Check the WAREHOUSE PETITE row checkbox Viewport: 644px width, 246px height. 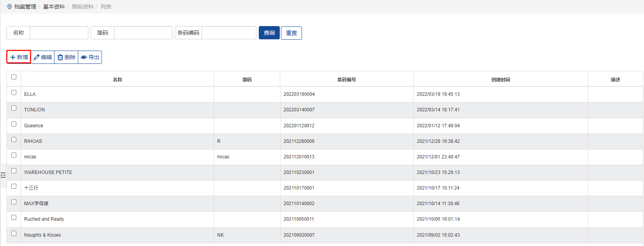point(14,170)
